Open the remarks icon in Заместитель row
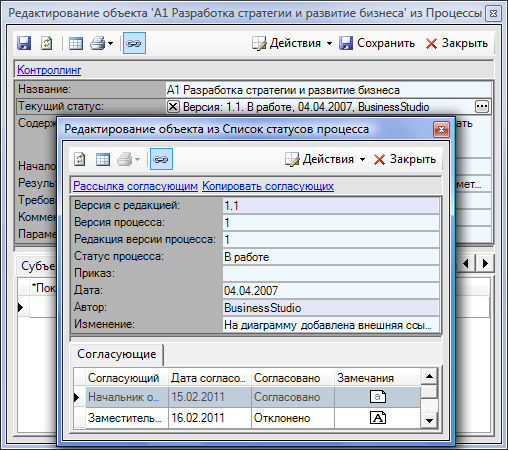The height and width of the screenshot is (450, 508). click(378, 418)
